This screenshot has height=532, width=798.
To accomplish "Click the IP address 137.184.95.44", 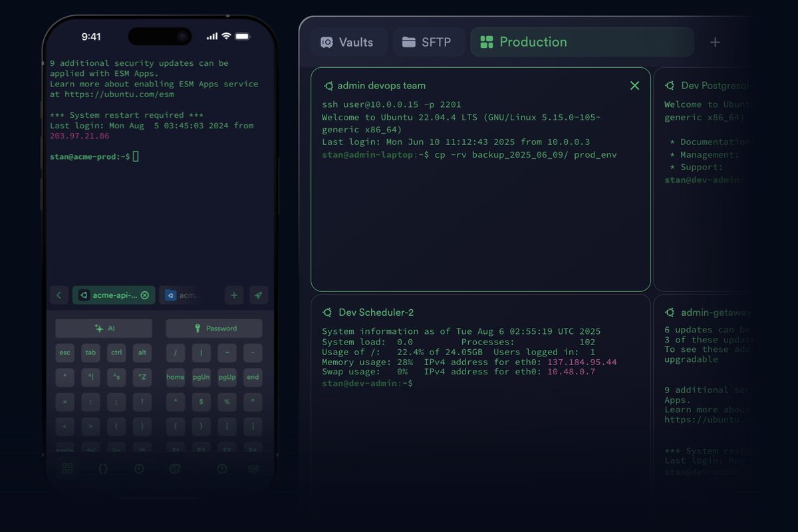I will tap(582, 362).
